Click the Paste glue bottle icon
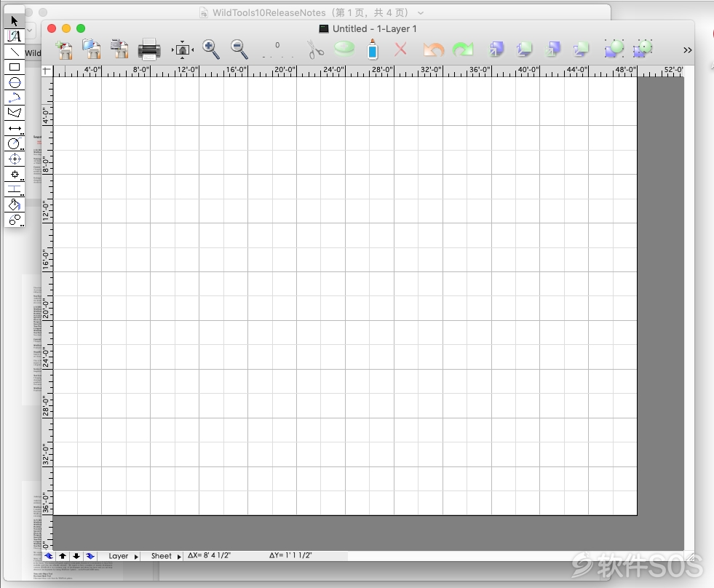Screen dimensions: 714x588 pos(373,49)
